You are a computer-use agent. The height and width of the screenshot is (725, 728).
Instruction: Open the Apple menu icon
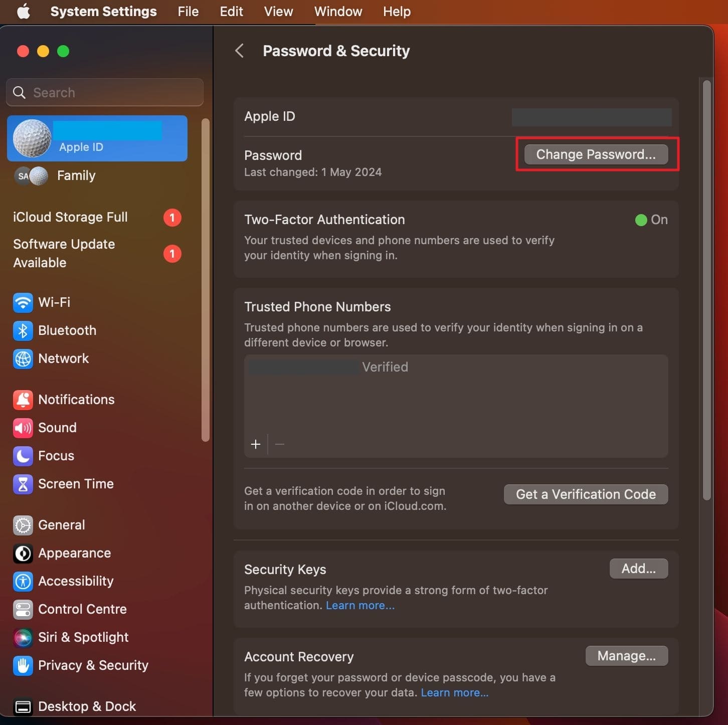[24, 11]
